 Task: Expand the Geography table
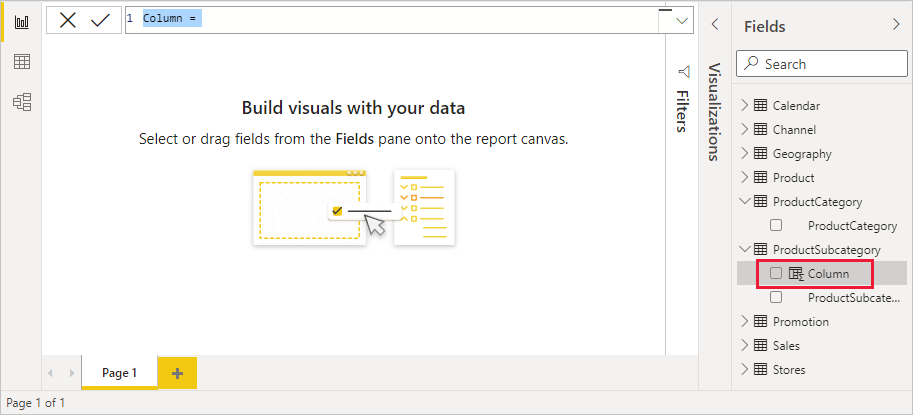pyautogui.click(x=744, y=154)
